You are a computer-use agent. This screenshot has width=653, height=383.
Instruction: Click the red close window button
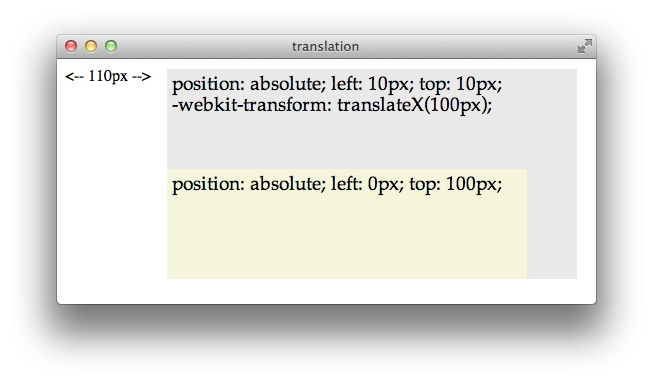pos(71,46)
